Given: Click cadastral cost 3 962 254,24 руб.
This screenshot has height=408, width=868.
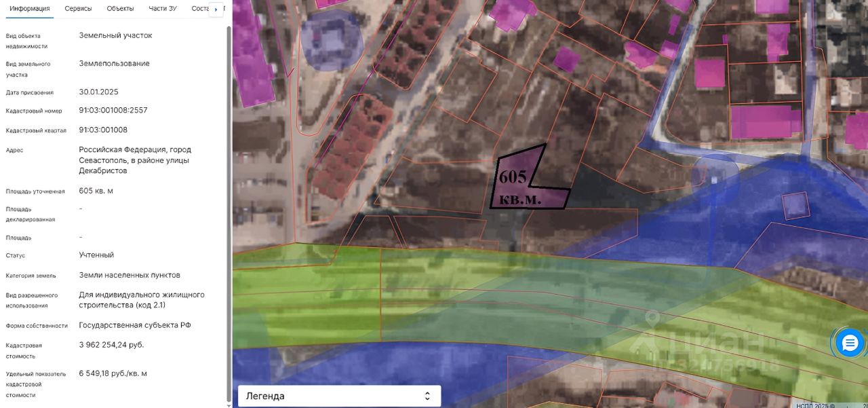Looking at the screenshot, I should [x=111, y=345].
